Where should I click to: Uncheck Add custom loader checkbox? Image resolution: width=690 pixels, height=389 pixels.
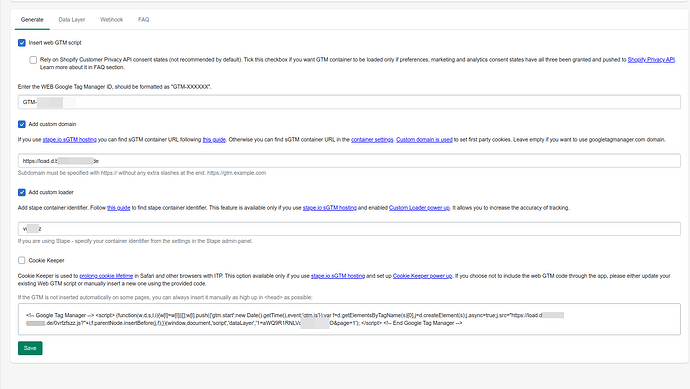(x=22, y=192)
